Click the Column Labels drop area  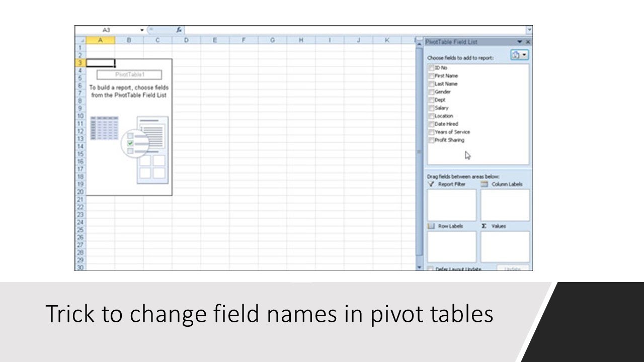coord(505,205)
